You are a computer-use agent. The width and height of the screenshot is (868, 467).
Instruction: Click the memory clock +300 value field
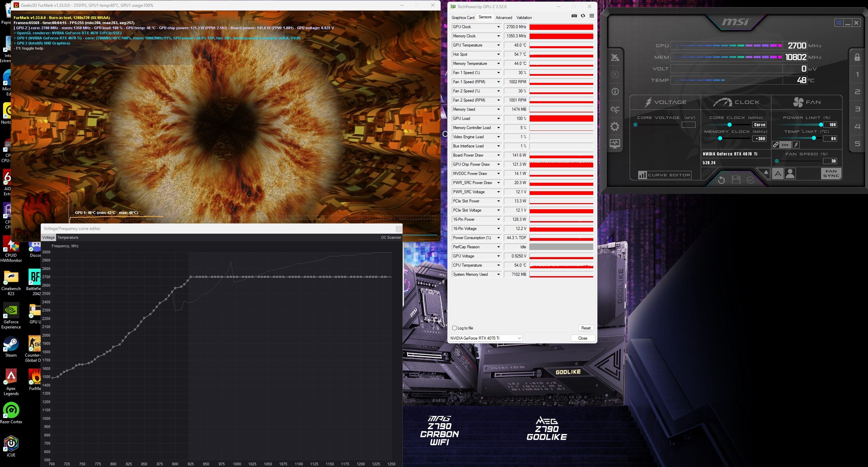click(760, 139)
